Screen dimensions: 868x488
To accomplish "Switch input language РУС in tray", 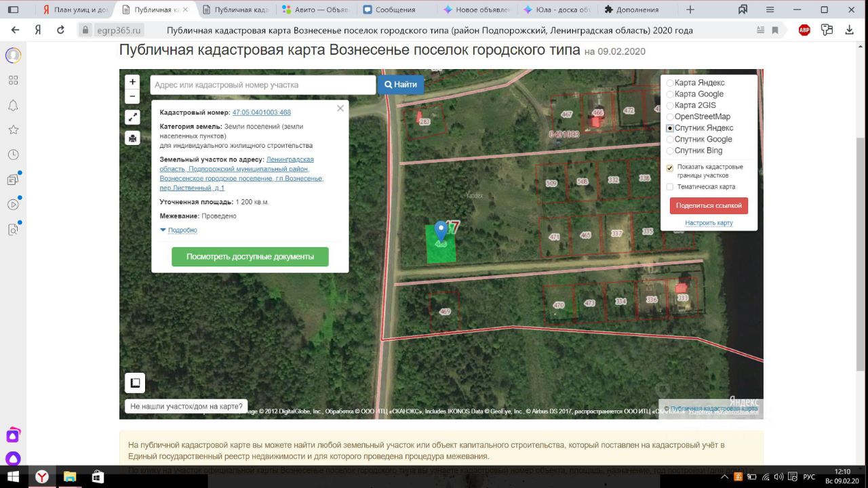I will 809,477.
